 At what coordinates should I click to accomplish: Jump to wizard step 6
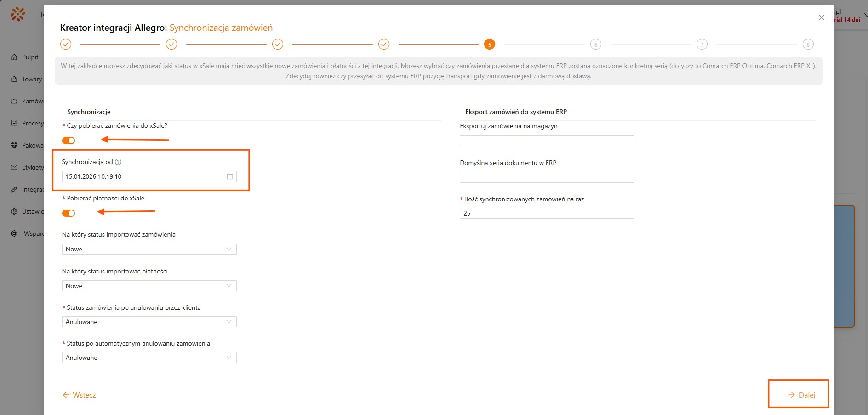(595, 45)
